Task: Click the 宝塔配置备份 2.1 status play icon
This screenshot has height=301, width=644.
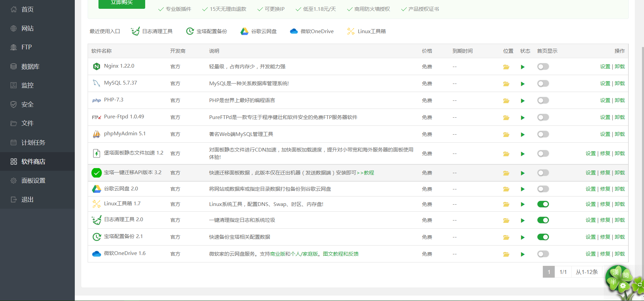Action: pyautogui.click(x=523, y=237)
